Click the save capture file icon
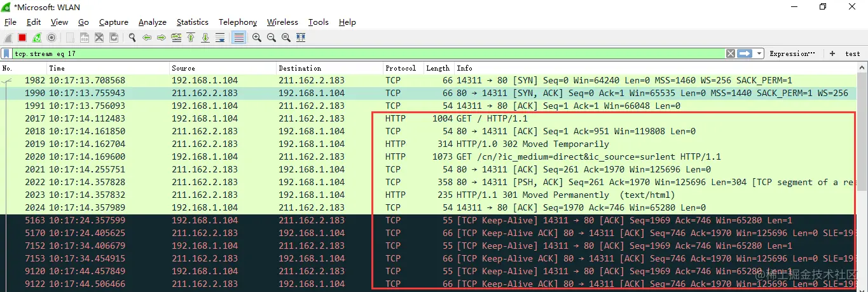 click(85, 38)
